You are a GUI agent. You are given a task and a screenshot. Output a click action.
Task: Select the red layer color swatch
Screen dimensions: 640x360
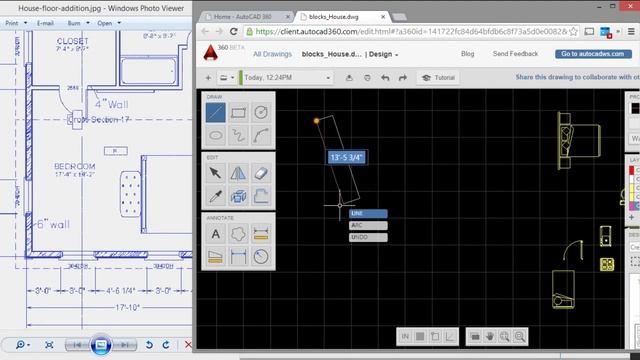[x=632, y=170]
